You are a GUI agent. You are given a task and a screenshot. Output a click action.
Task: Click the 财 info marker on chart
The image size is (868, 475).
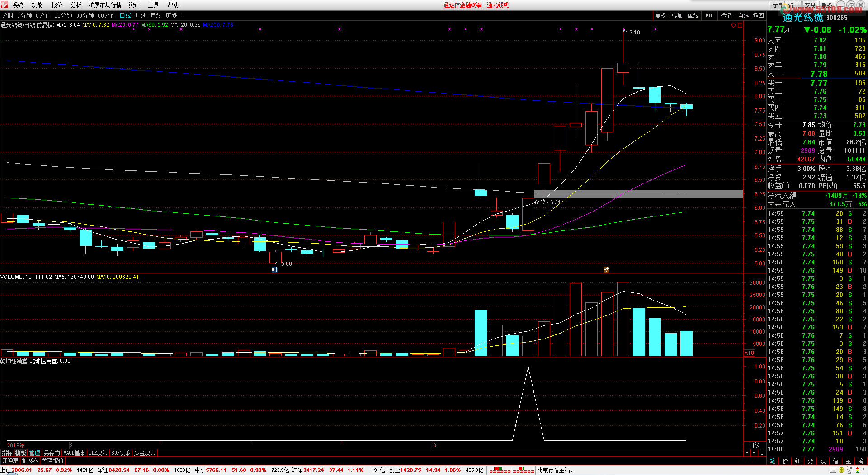pos(274,270)
